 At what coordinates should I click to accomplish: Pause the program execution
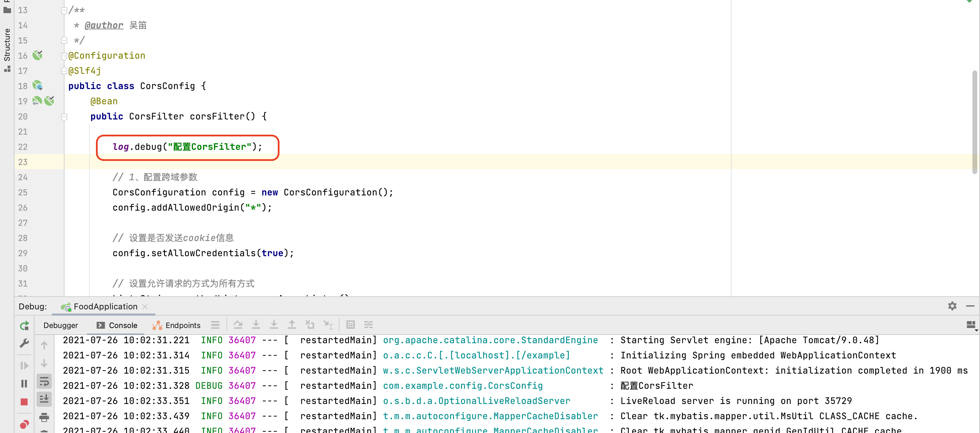tap(24, 384)
